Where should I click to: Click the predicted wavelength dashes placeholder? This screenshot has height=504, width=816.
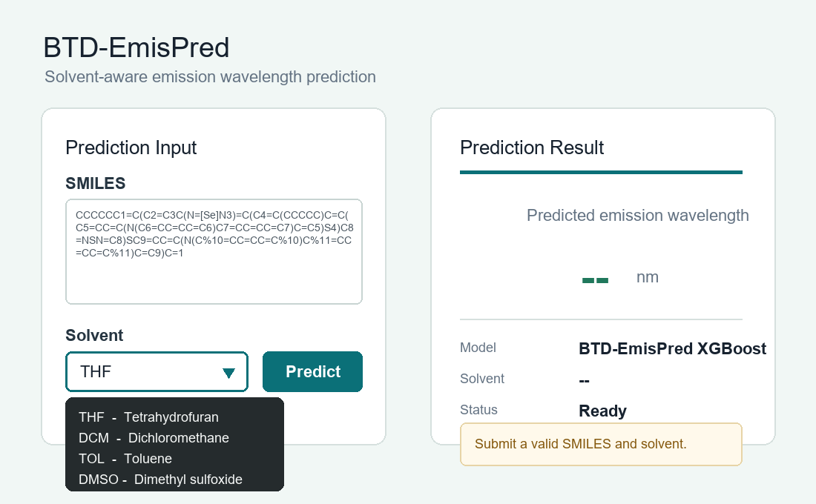(x=595, y=280)
